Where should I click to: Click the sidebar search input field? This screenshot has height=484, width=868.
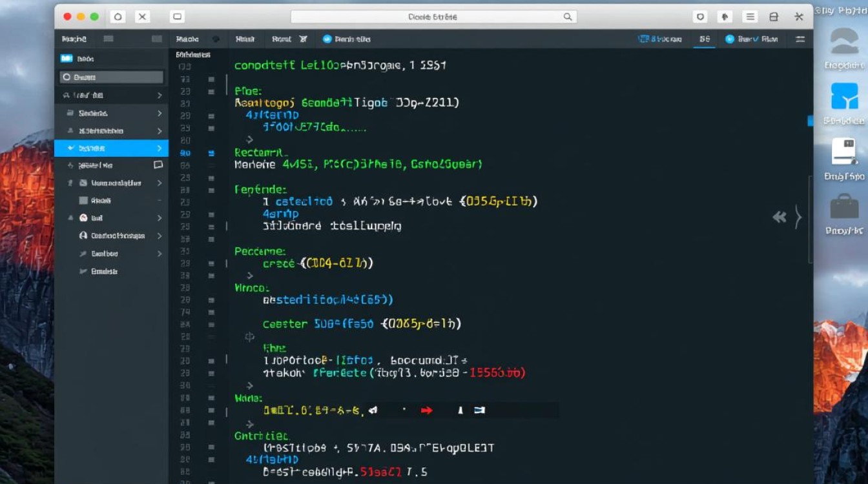tap(111, 77)
